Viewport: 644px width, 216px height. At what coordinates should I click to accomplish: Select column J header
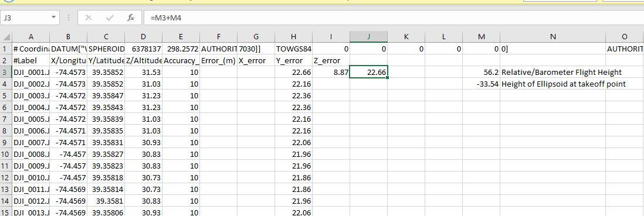(x=368, y=37)
